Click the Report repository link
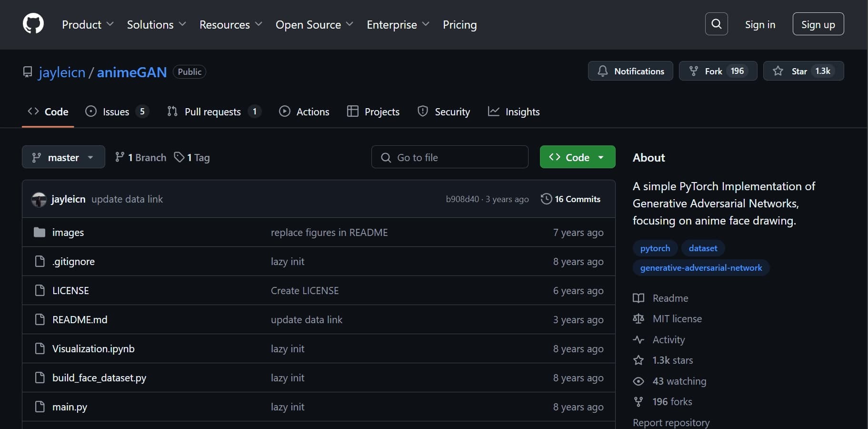The height and width of the screenshot is (429, 868). tap(671, 422)
